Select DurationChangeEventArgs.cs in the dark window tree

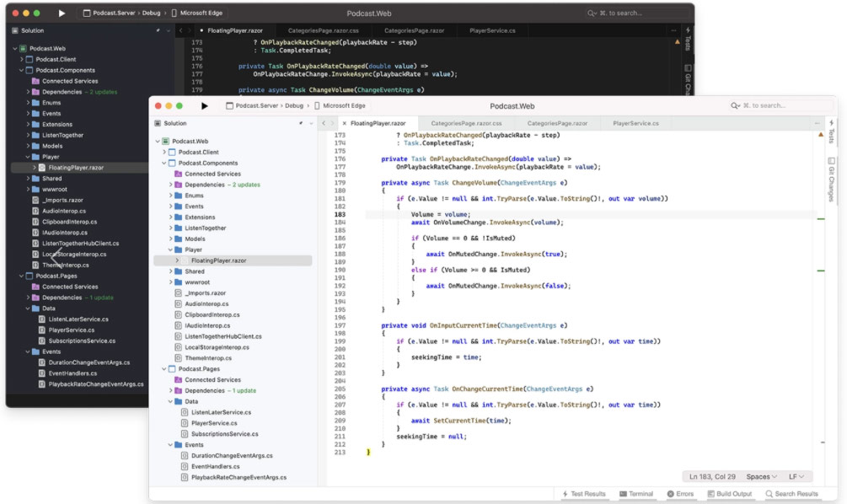tap(88, 362)
